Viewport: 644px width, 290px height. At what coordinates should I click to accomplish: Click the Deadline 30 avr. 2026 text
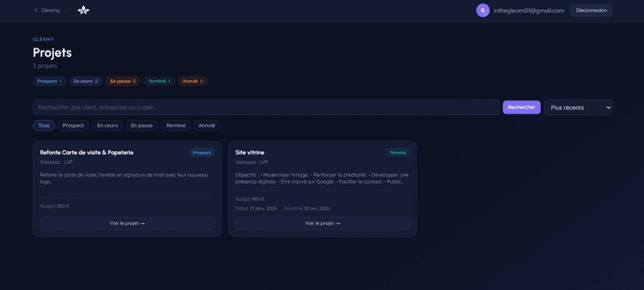(306, 208)
